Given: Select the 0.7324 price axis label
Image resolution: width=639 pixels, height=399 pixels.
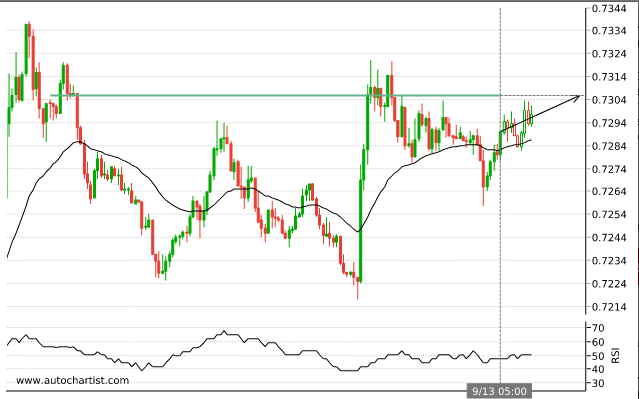Looking at the screenshot, I should pos(609,54).
